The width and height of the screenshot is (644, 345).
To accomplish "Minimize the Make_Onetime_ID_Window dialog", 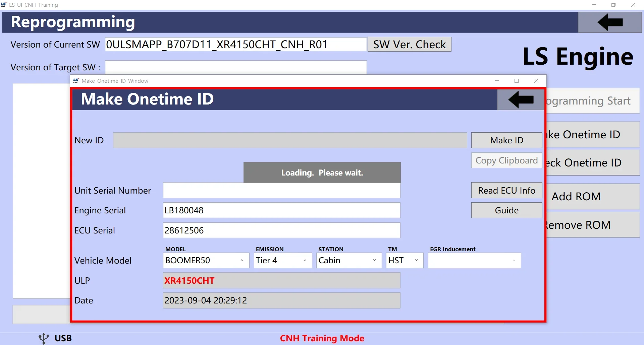I will [497, 81].
